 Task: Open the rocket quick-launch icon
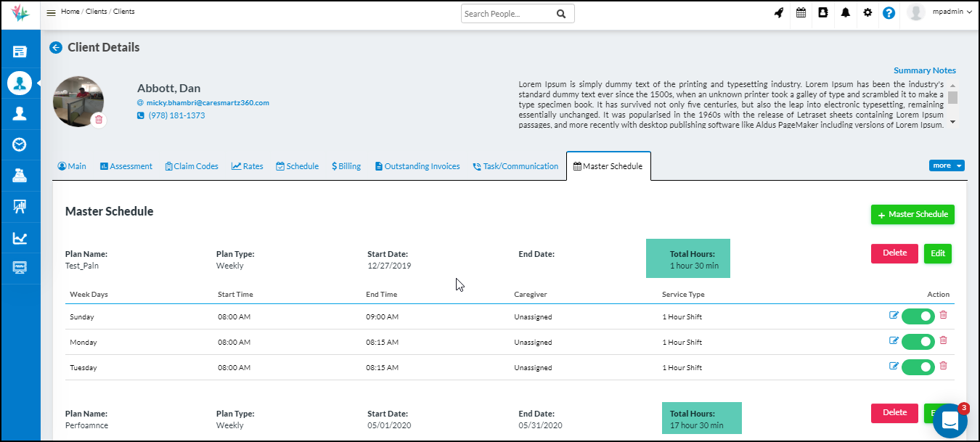pyautogui.click(x=779, y=13)
